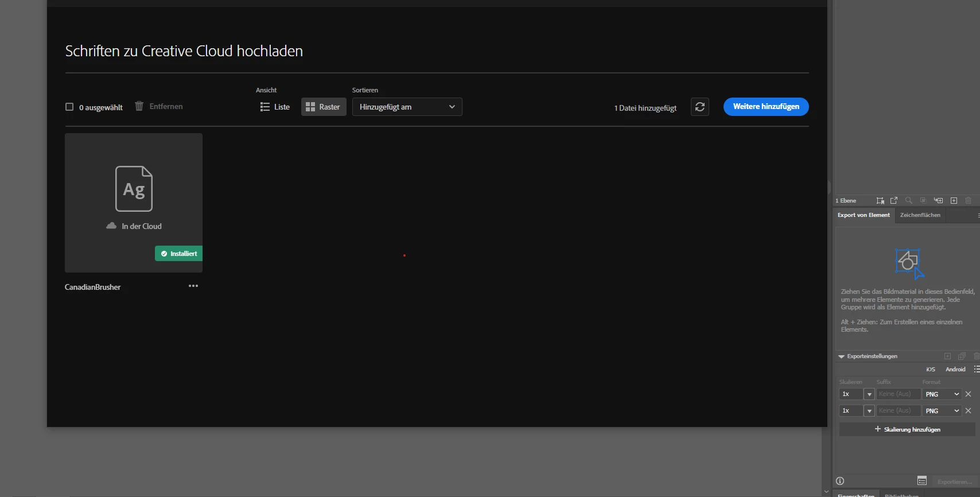
Task: Click the 1 Datei hinzugefügt text
Action: [645, 108]
